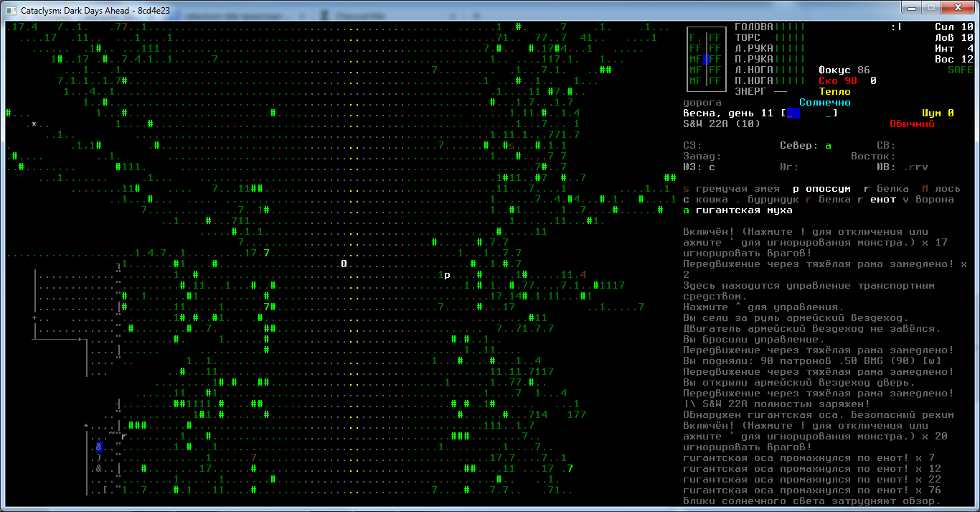Viewport: 980px width, 512px height.
Task: Click the гремучая змея legend entry
Action: (731, 188)
